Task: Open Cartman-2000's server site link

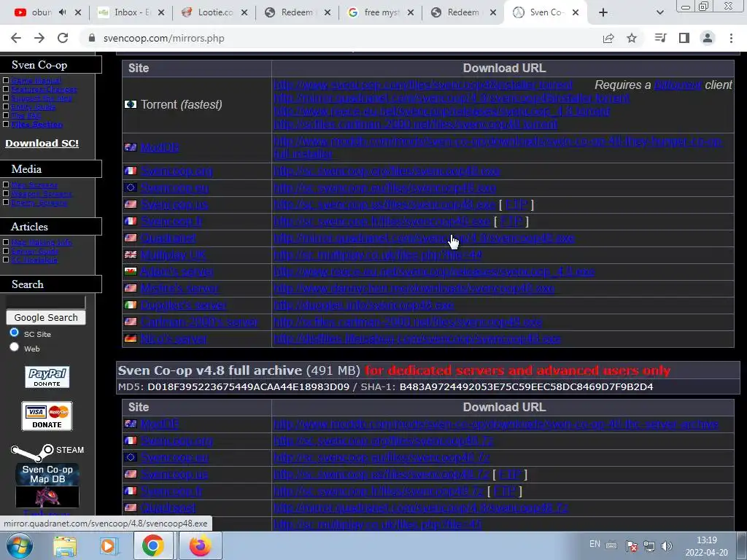Action: point(199,322)
